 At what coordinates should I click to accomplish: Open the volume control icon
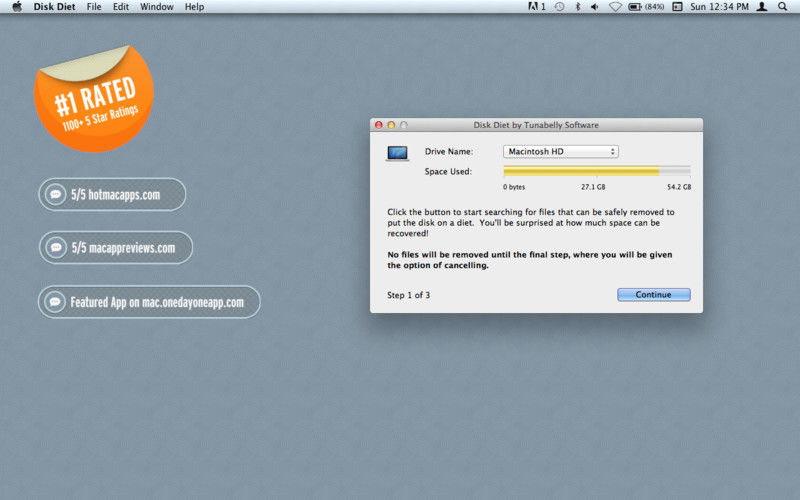[595, 7]
